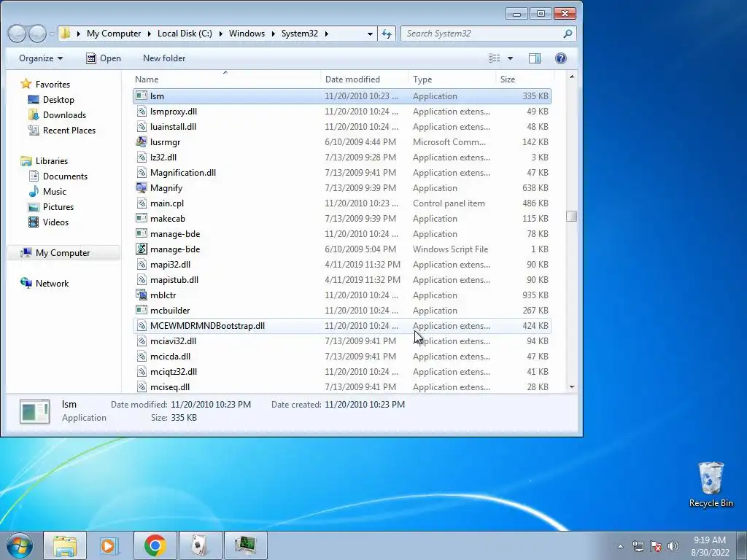Open recent pages dropdown near nav buttons
The width and height of the screenshot is (747, 560).
52,34
